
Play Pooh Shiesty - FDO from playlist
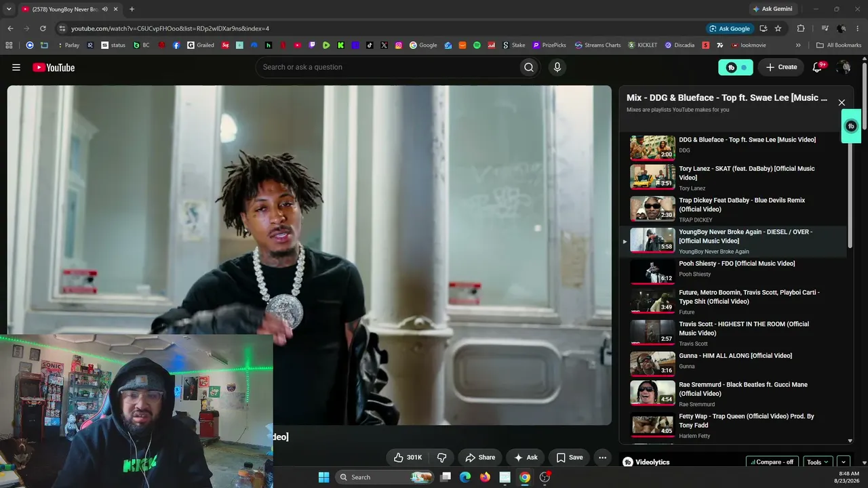tap(734, 272)
